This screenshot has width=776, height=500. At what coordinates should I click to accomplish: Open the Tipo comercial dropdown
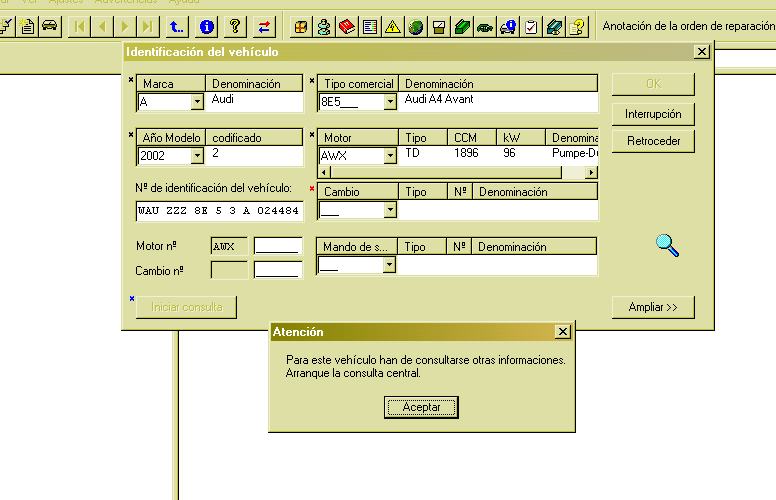(x=390, y=101)
